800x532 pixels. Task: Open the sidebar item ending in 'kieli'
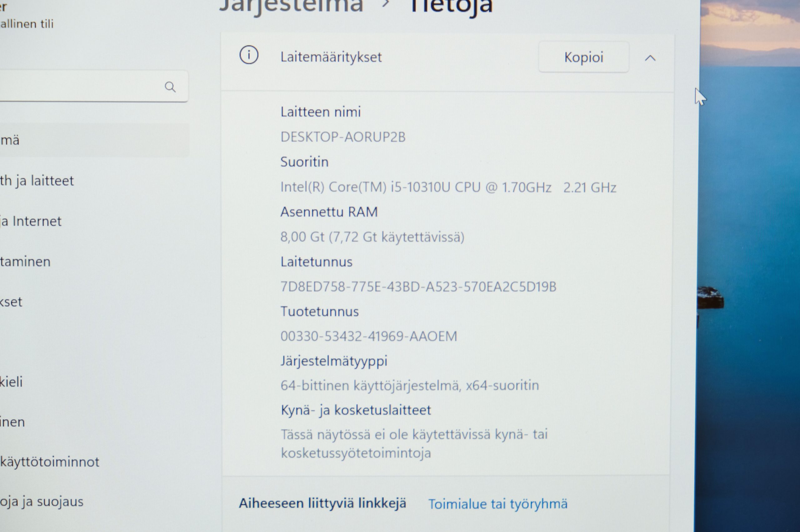(11, 382)
